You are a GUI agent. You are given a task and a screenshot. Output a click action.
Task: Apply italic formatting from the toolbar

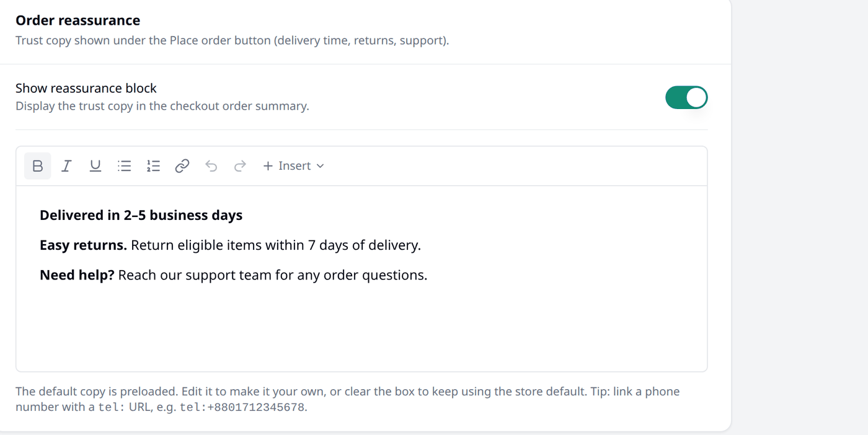(66, 166)
